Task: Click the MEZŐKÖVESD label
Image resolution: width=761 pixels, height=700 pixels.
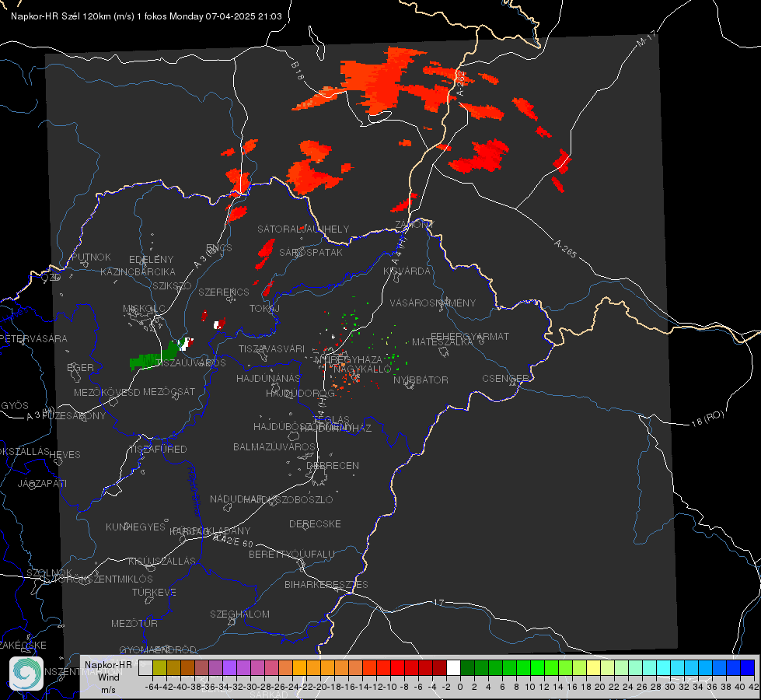Action: [x=106, y=392]
